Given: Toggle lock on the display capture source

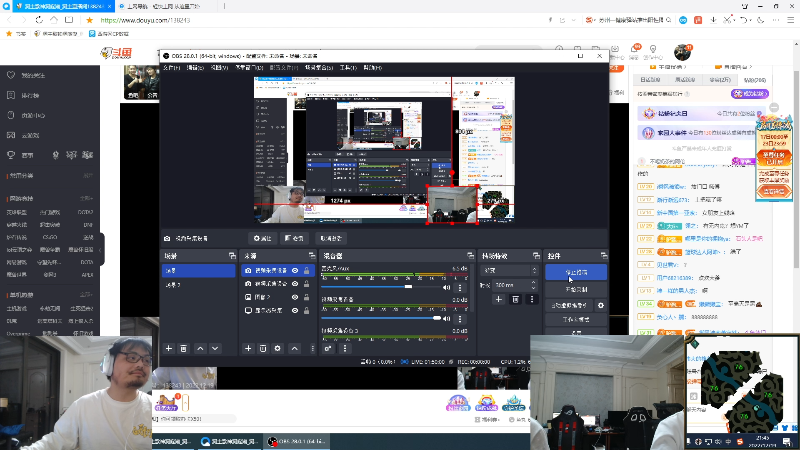Looking at the screenshot, I should (x=307, y=310).
